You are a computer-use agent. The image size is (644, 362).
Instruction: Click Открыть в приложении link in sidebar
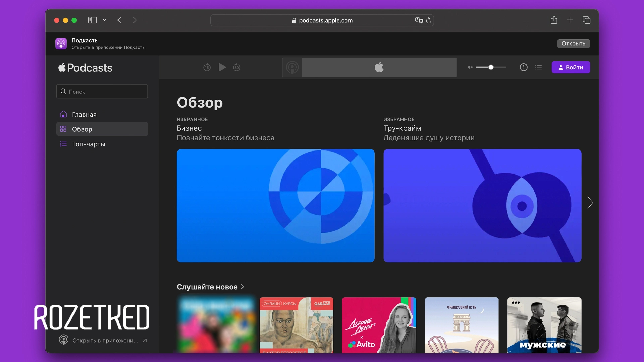coord(103,340)
